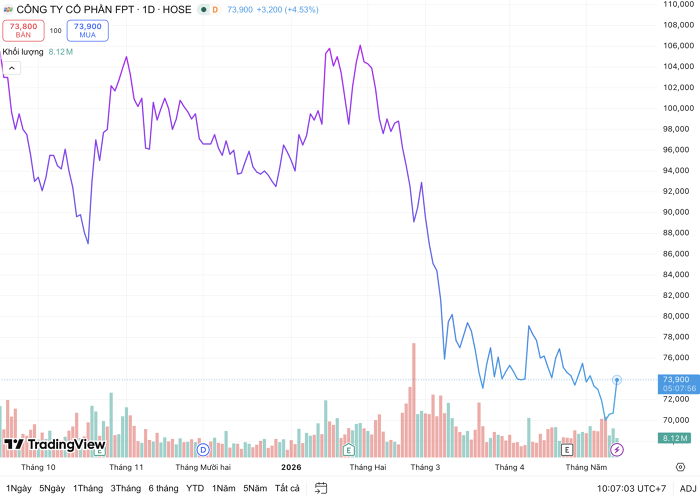Click the volume label 8.12M on axis
This screenshot has width=700, height=498.
675,438
